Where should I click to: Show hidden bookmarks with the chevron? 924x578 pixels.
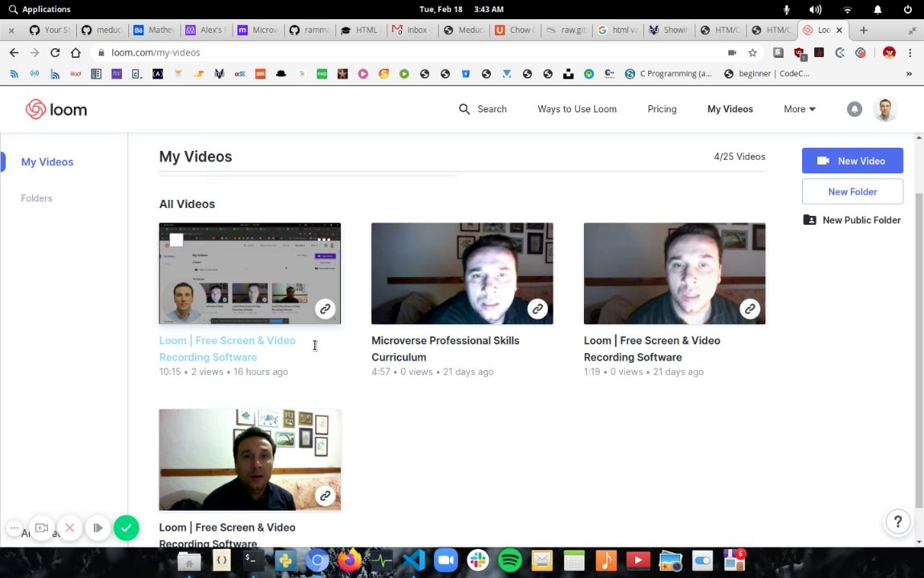tap(909, 74)
